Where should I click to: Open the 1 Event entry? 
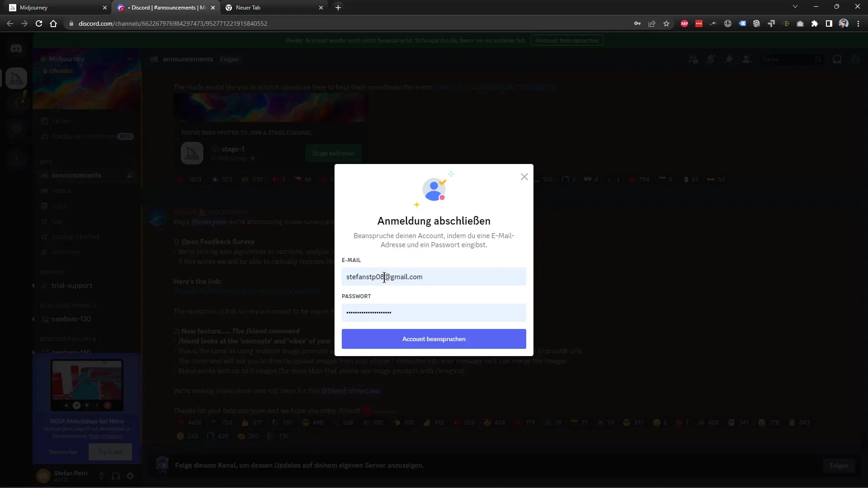pyautogui.click(x=87, y=121)
